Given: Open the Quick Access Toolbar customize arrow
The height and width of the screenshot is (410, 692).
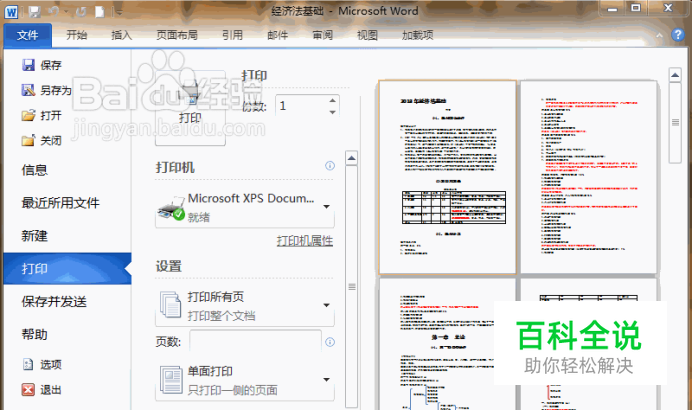Looking at the screenshot, I should point(119,12).
